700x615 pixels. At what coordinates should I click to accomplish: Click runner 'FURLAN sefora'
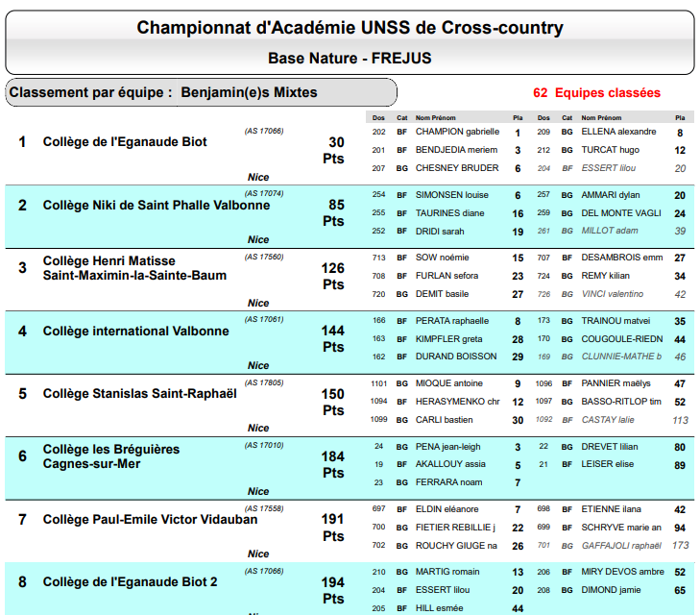(x=447, y=276)
